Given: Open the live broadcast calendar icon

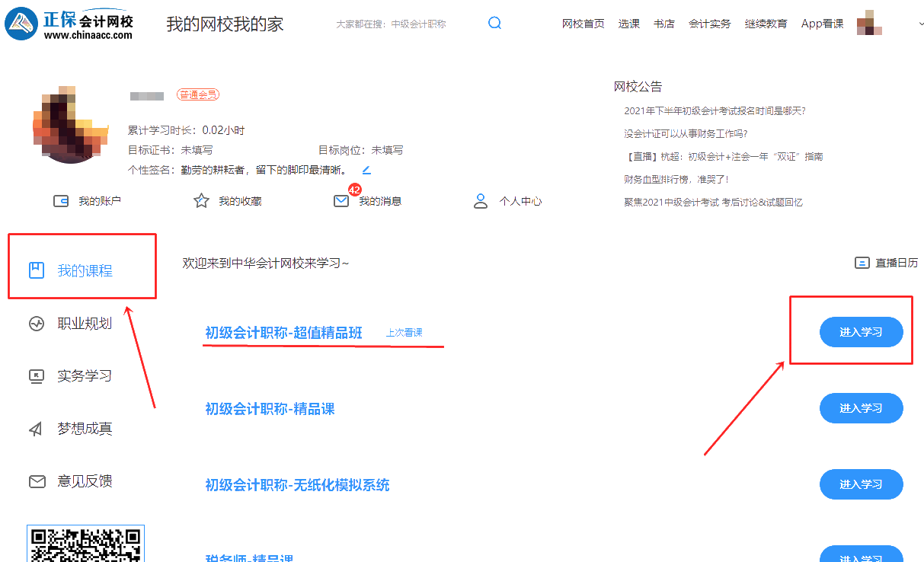Looking at the screenshot, I should (862, 263).
